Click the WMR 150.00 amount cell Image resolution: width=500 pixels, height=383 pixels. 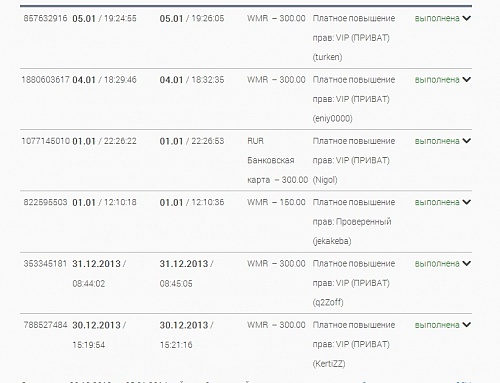coord(276,202)
